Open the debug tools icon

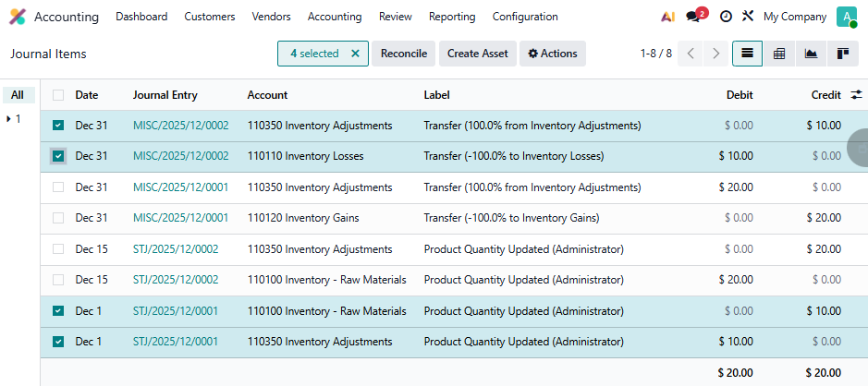pyautogui.click(x=748, y=17)
